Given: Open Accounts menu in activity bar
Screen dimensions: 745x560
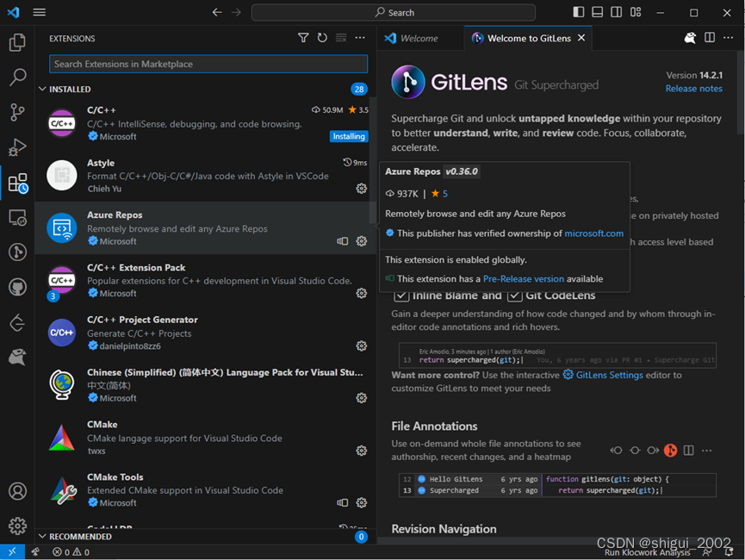Looking at the screenshot, I should (x=17, y=491).
